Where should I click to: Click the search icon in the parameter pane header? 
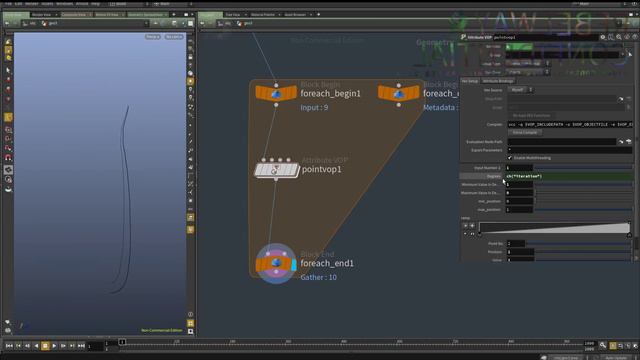pos(619,37)
